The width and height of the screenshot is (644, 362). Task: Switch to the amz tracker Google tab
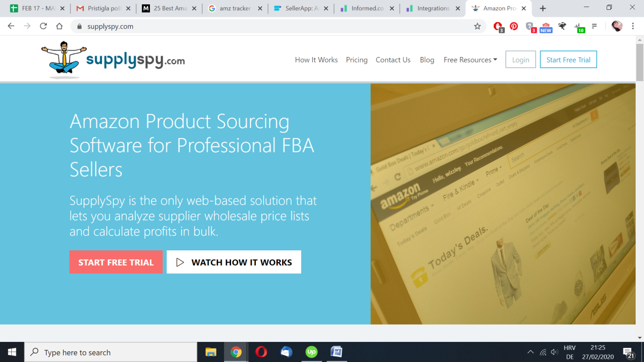tap(235, 8)
